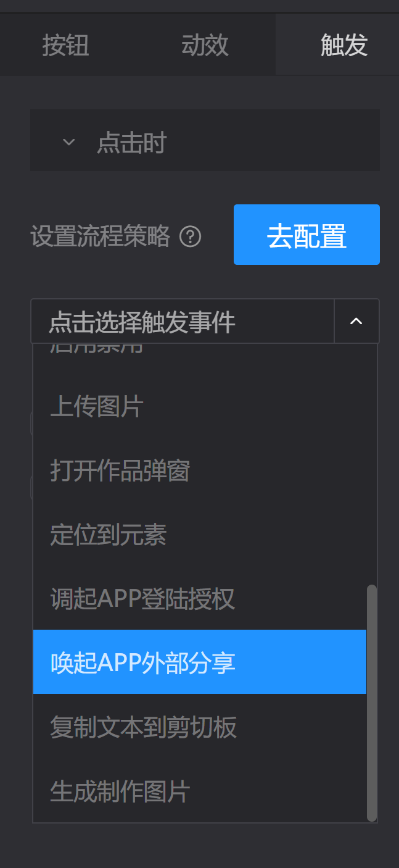Click the 去配置 button
Screen dimensions: 399x868
coord(306,235)
